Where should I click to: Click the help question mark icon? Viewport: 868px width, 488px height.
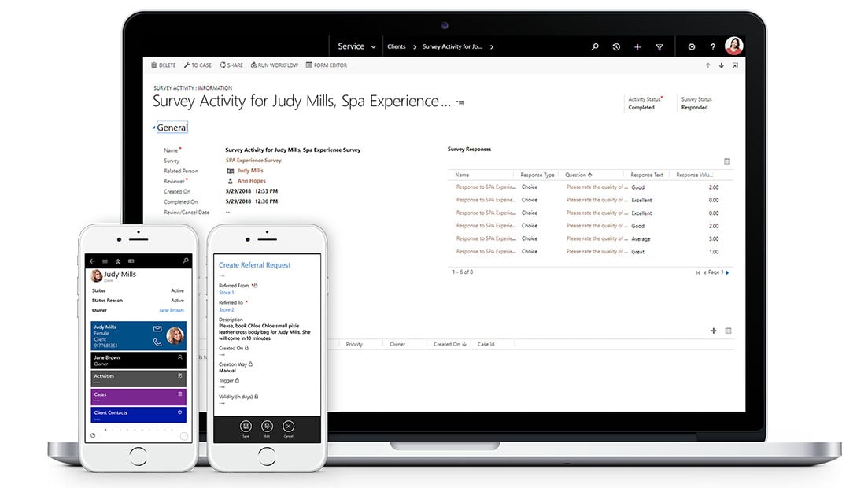[x=713, y=47]
